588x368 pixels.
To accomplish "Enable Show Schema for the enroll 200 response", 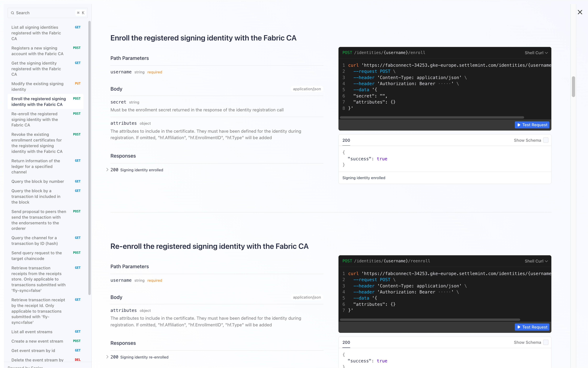I will point(546,140).
